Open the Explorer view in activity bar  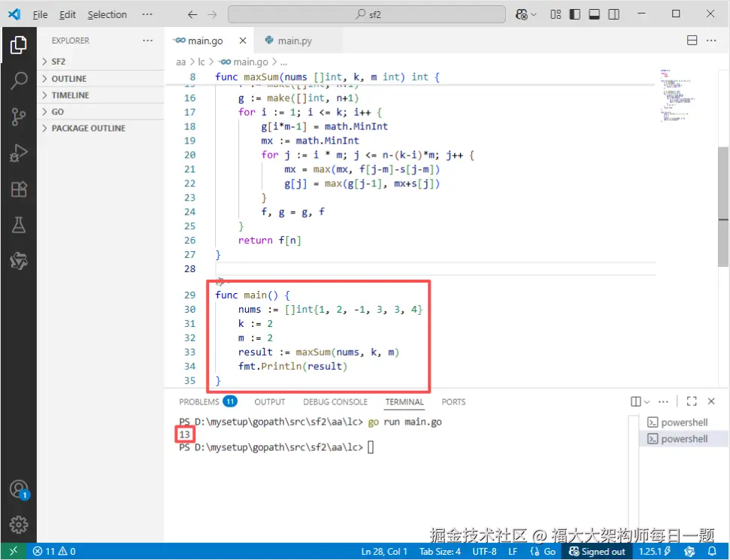point(19,45)
